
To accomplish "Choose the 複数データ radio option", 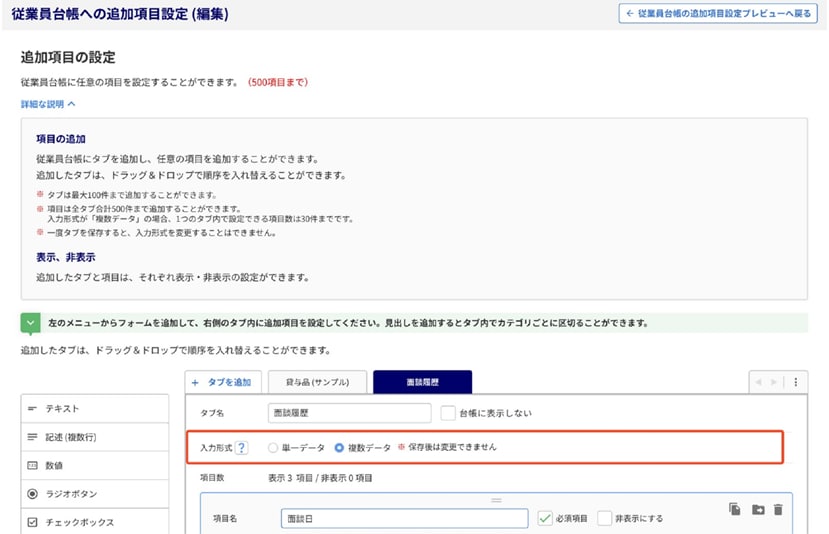I will point(339,448).
